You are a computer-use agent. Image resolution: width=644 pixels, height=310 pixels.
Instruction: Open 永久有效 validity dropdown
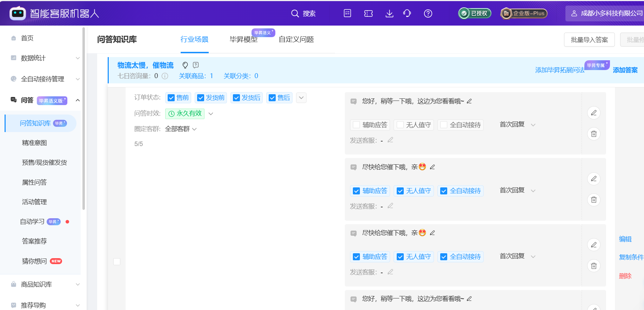pyautogui.click(x=211, y=113)
